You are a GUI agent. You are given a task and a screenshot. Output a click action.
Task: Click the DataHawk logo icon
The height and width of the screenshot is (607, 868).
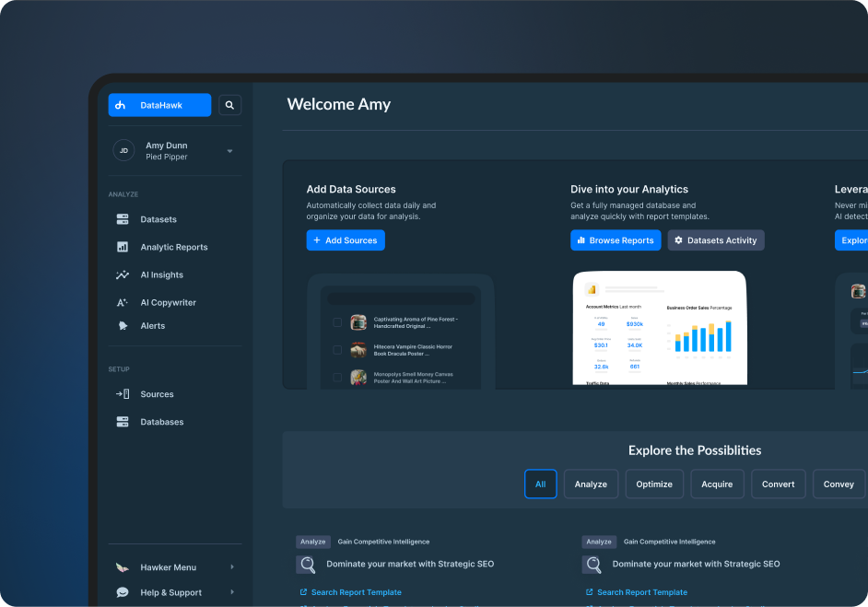120,105
